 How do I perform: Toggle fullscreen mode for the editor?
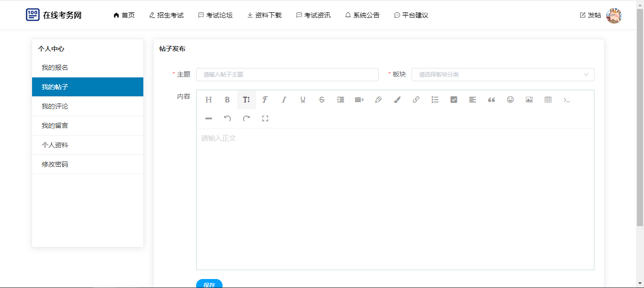tap(265, 119)
